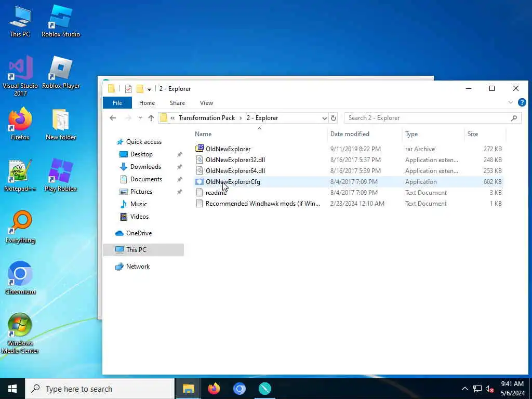Click Transformation Pack in address path
The height and width of the screenshot is (399, 532).
(207, 118)
